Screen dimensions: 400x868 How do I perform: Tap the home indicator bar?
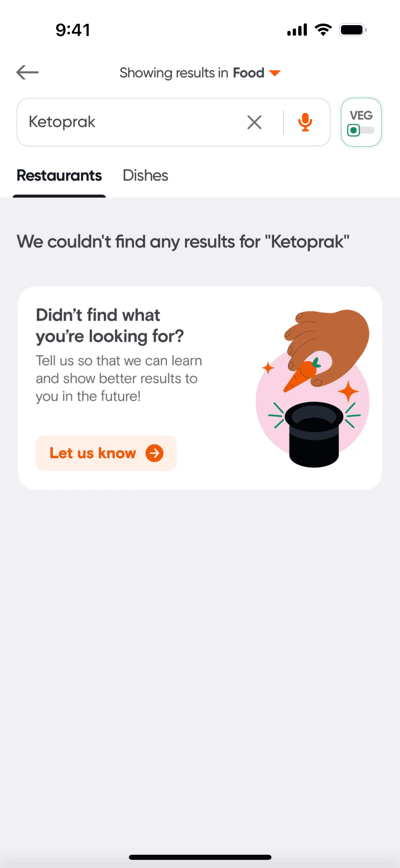[x=200, y=857]
